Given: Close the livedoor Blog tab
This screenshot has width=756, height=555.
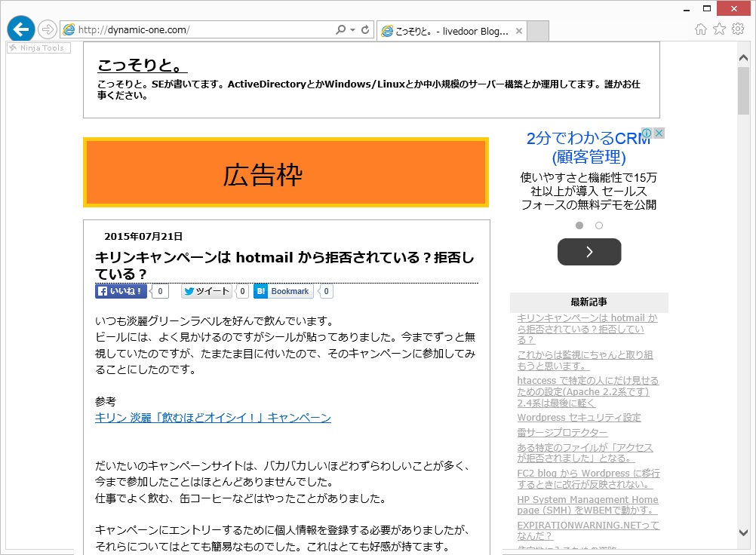Looking at the screenshot, I should tap(519, 31).
